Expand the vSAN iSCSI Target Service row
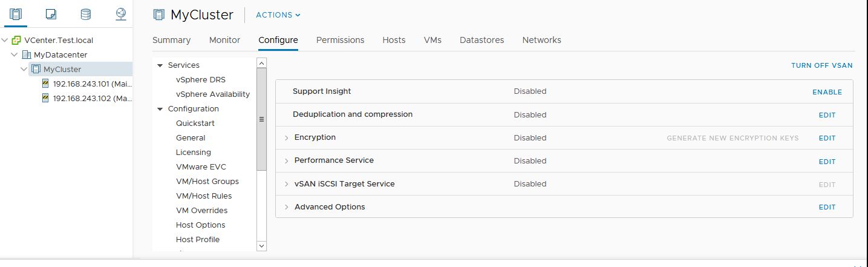868x267 pixels. pyautogui.click(x=287, y=184)
